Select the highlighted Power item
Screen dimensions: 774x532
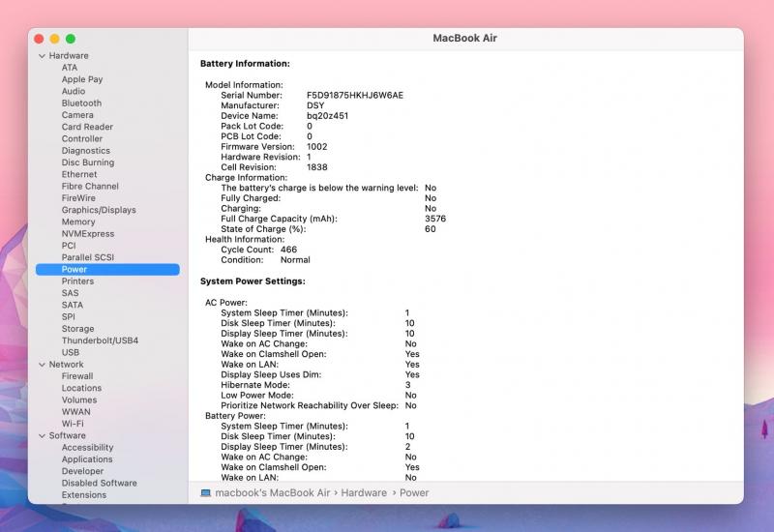pyautogui.click(x=107, y=270)
